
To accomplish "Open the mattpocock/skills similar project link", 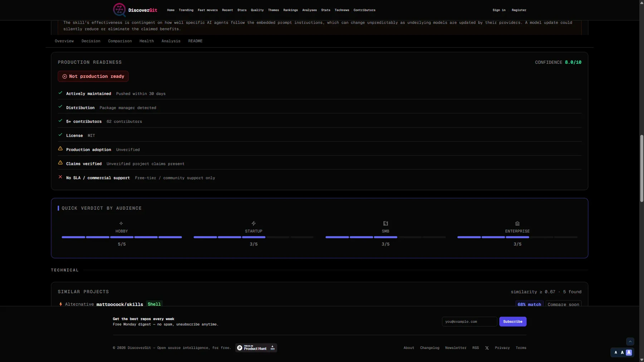I will click(119, 304).
